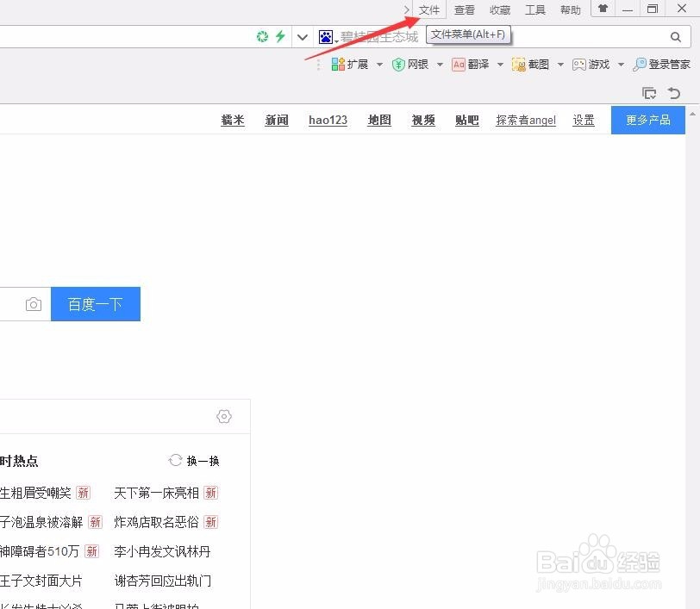Viewport: 700px width, 609px height.
Task: Expand the 游戏 dropdown arrow
Action: click(x=621, y=65)
